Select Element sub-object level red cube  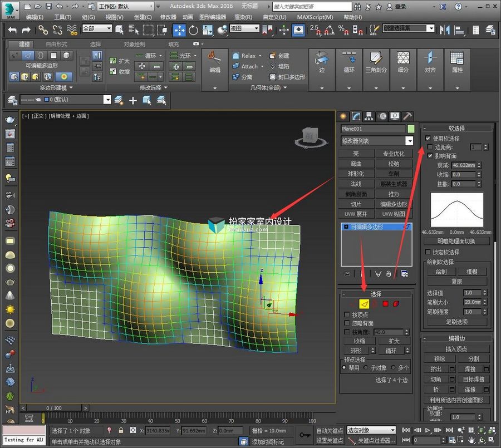click(x=396, y=303)
